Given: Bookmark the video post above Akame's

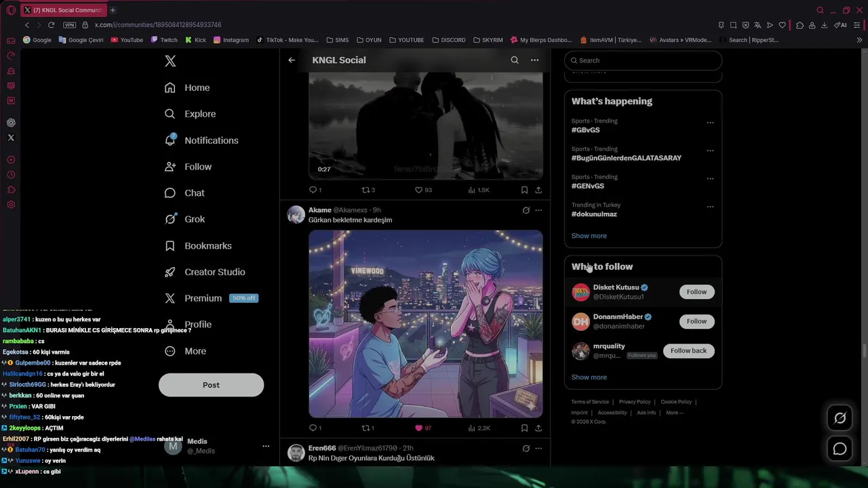Looking at the screenshot, I should [x=524, y=190].
